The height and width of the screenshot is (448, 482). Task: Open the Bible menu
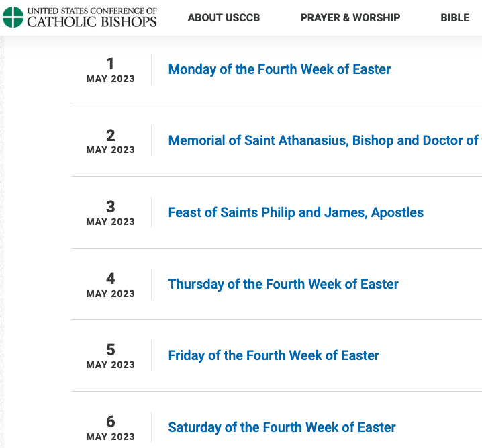(x=455, y=18)
